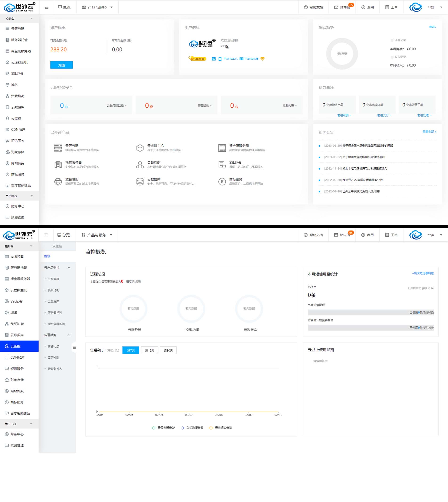The width and height of the screenshot is (448, 502).
Task: Open 负载均衡 product icon in 已开通产品
Action: (x=140, y=165)
